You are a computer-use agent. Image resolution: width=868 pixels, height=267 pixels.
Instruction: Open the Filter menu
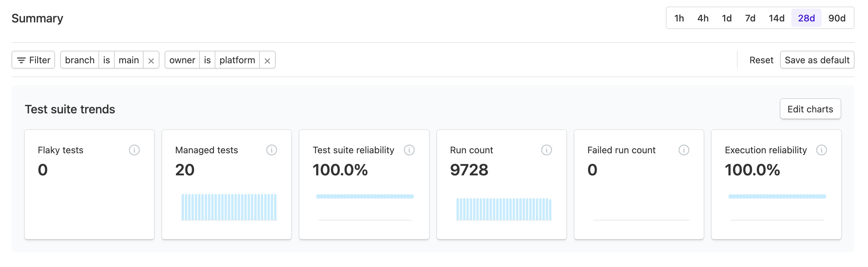pyautogui.click(x=33, y=60)
